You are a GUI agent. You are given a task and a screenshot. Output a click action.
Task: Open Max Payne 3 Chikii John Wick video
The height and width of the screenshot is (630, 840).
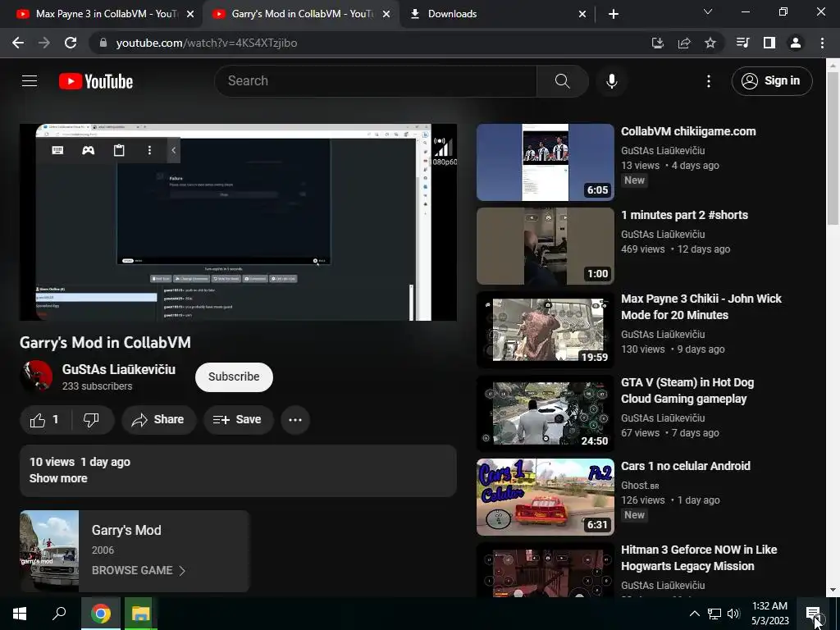pyautogui.click(x=701, y=307)
